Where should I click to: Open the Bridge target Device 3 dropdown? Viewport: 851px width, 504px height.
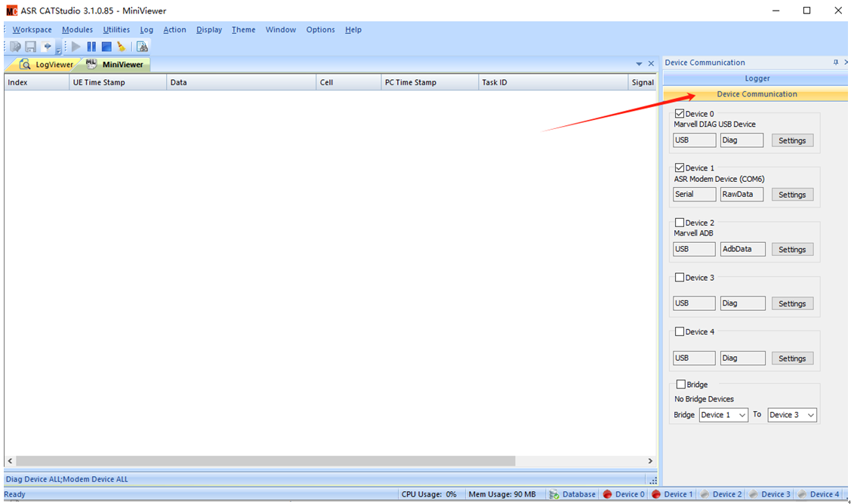pos(792,415)
